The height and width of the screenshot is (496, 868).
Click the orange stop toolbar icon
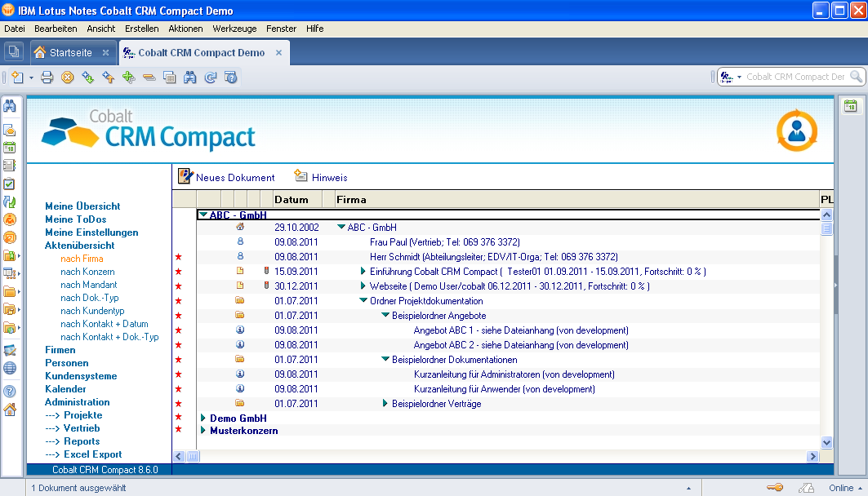pyautogui.click(x=68, y=77)
